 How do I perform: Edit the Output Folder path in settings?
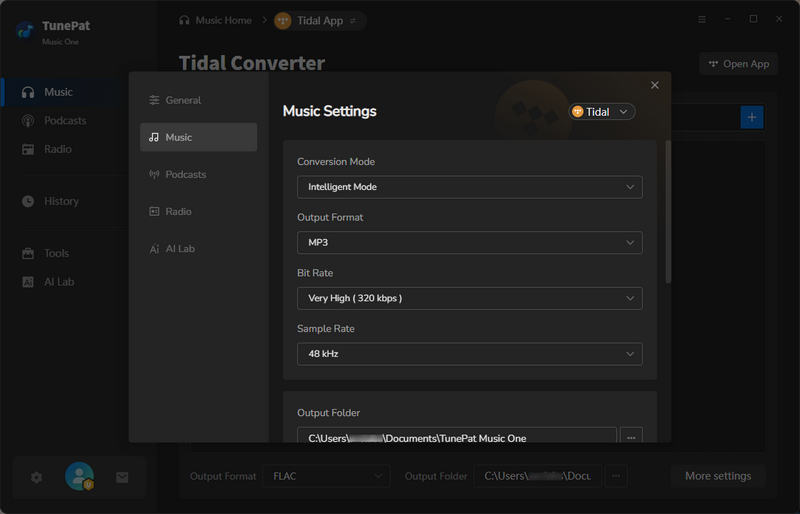(457, 437)
